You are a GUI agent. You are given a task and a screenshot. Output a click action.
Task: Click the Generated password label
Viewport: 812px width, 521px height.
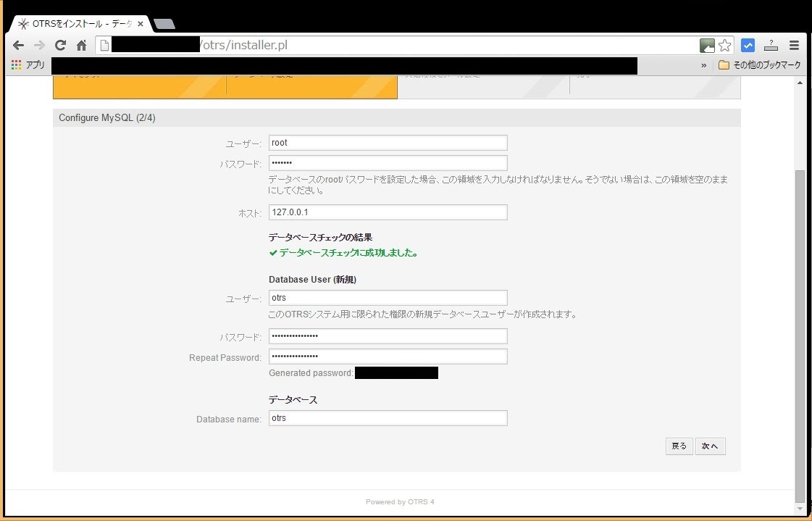click(311, 373)
